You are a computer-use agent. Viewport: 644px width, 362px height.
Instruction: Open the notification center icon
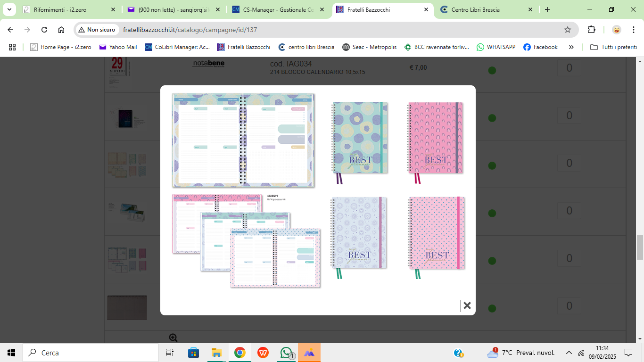pyautogui.click(x=628, y=353)
